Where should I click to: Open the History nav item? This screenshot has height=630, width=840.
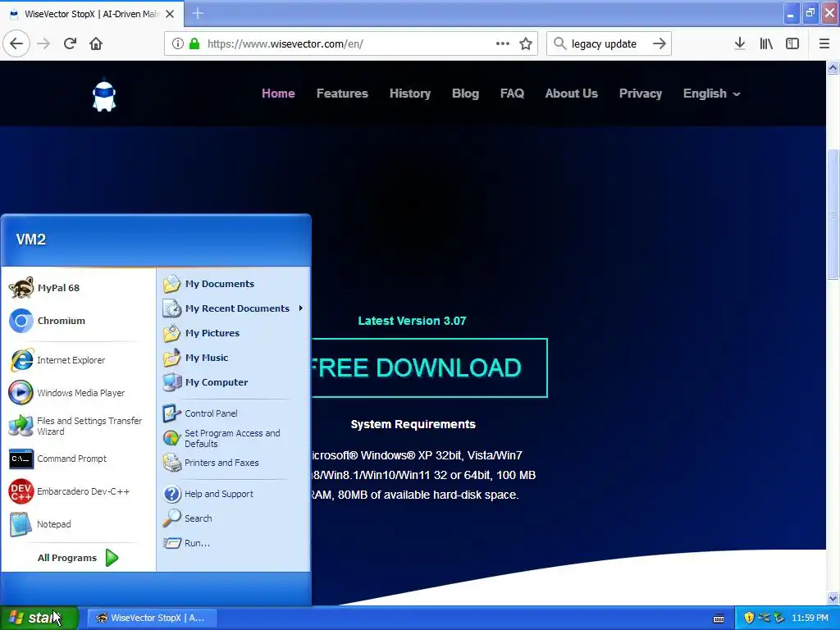point(410,94)
